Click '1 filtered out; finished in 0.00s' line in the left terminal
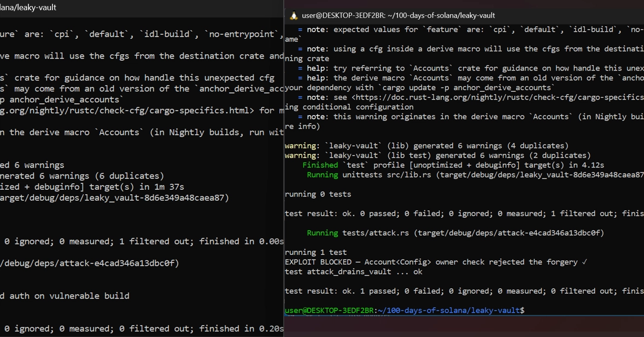This screenshot has height=337, width=644. pyautogui.click(x=142, y=242)
